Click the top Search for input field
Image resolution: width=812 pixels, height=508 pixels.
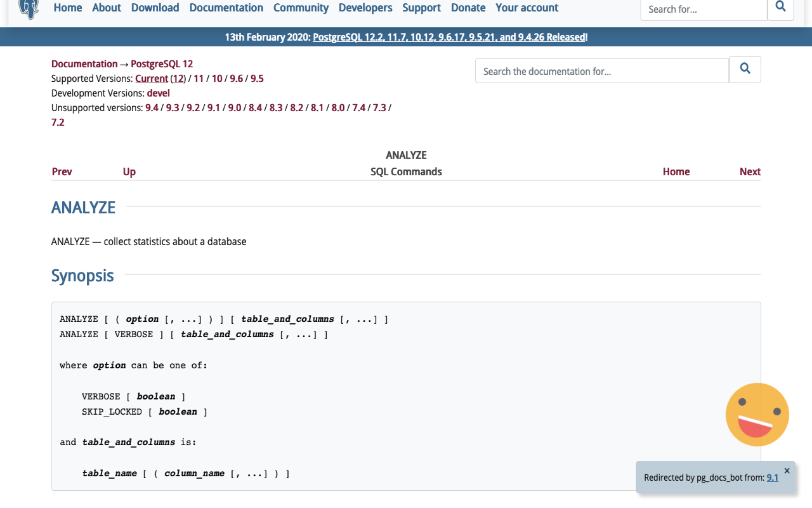[x=704, y=9]
